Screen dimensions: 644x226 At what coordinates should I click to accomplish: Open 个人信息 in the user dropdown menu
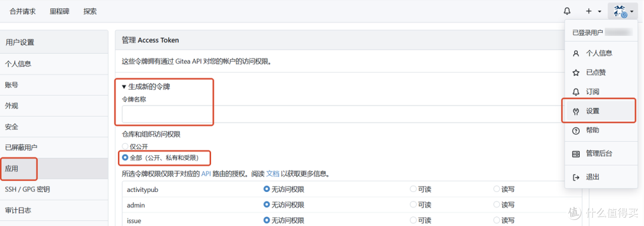point(601,53)
